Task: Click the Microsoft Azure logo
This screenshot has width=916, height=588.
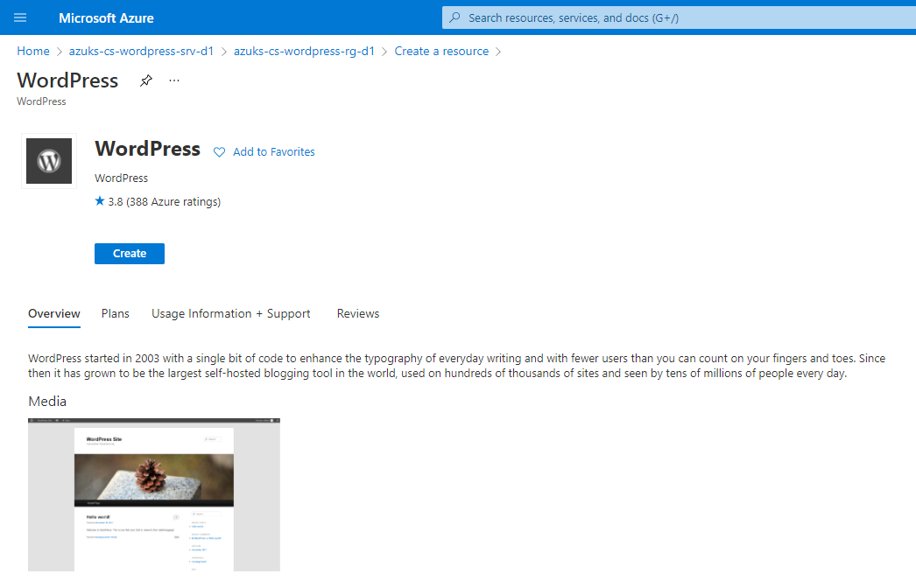Action: pos(106,17)
